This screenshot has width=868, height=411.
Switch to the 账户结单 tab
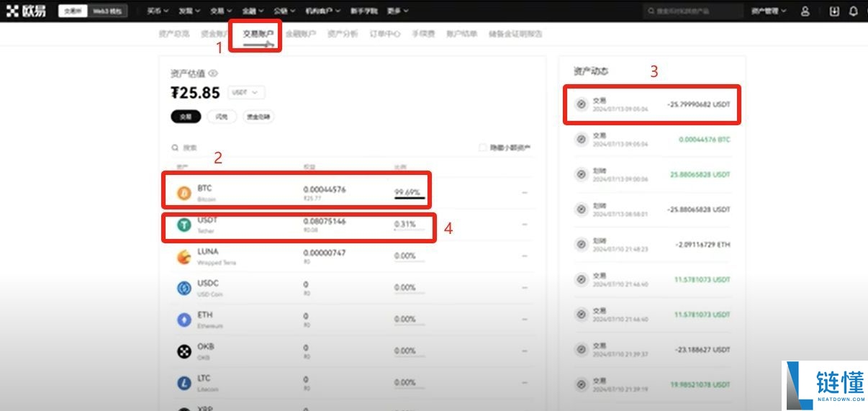click(462, 34)
